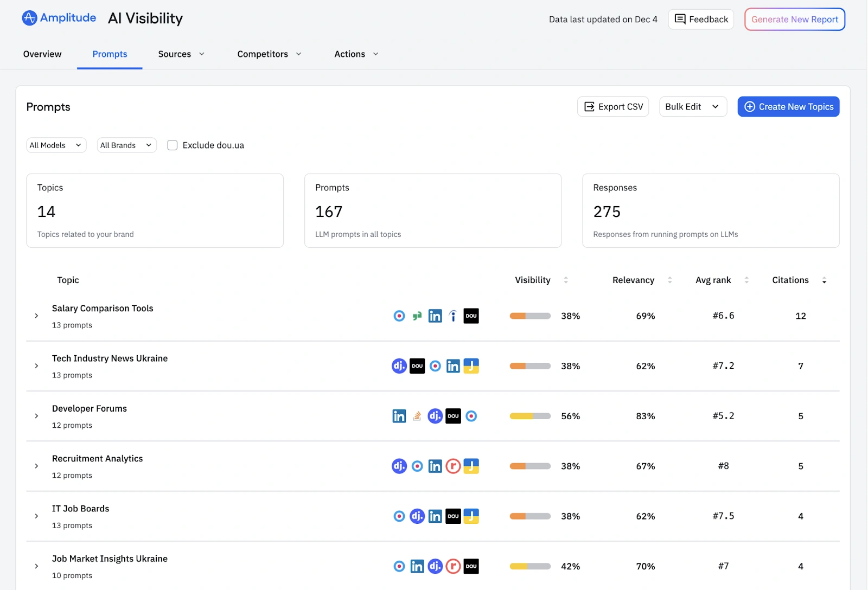Click the Responses summary card

pos(710,211)
